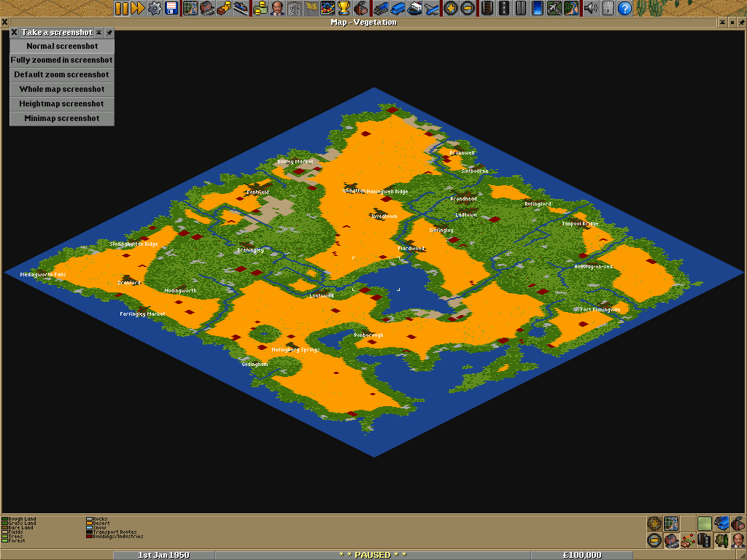The height and width of the screenshot is (560, 747).
Task: Choose Whole map screenshot
Action: pos(62,89)
